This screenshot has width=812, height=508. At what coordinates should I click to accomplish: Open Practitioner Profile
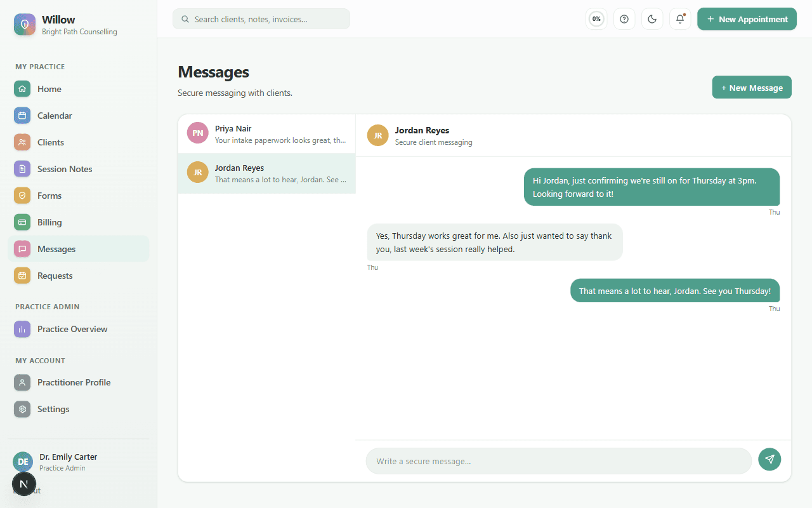(x=79, y=382)
